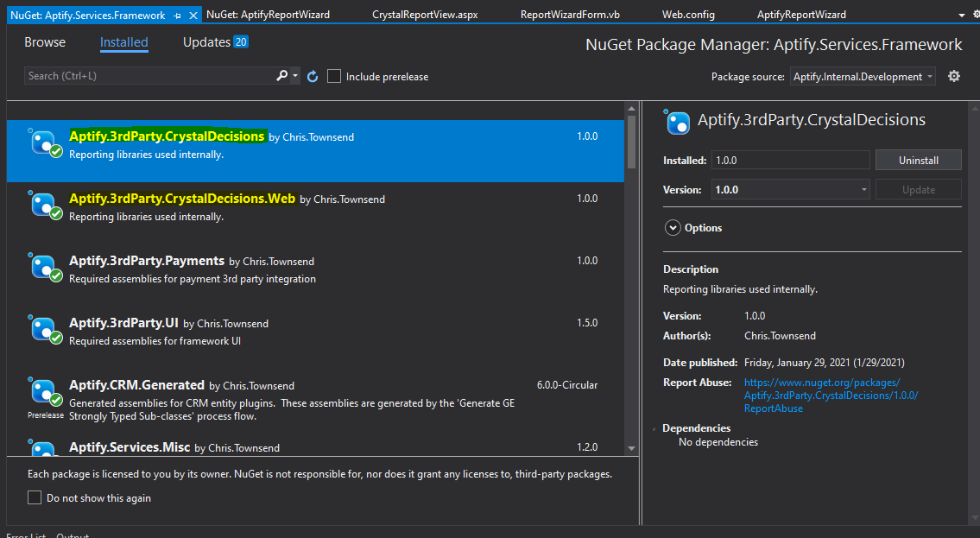Image resolution: width=980 pixels, height=538 pixels.
Task: Switch to the Browse tab
Action: point(45,41)
